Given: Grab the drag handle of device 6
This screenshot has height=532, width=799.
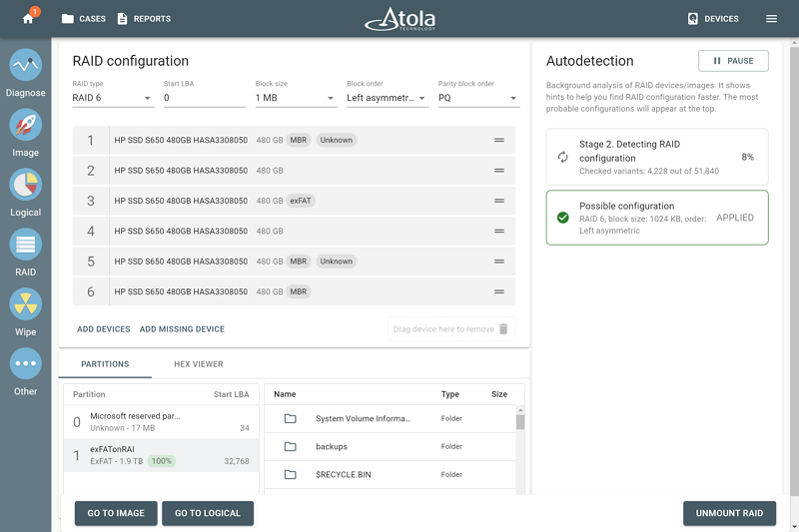Looking at the screenshot, I should coord(499,291).
